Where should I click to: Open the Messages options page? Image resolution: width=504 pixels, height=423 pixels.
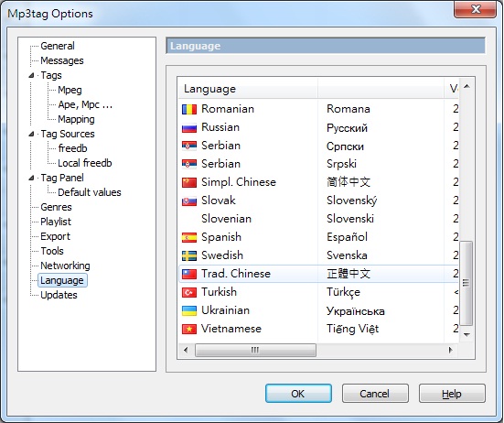coord(61,60)
